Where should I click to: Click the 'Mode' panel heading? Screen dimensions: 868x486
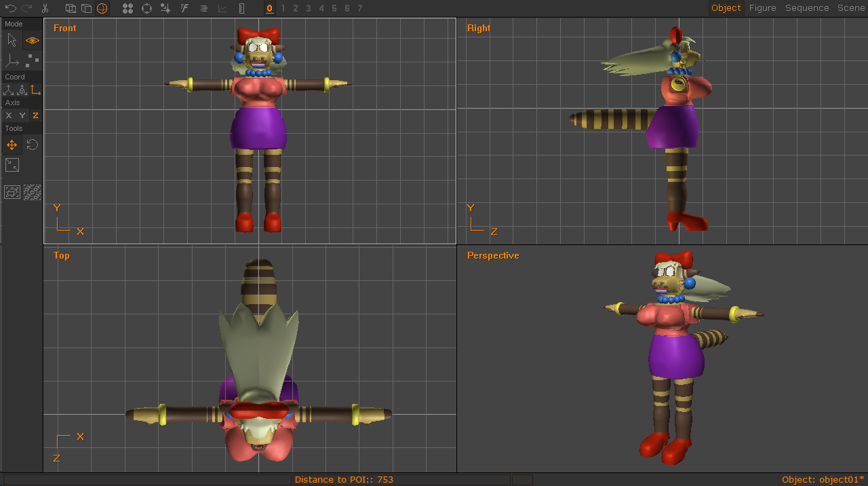click(x=14, y=24)
